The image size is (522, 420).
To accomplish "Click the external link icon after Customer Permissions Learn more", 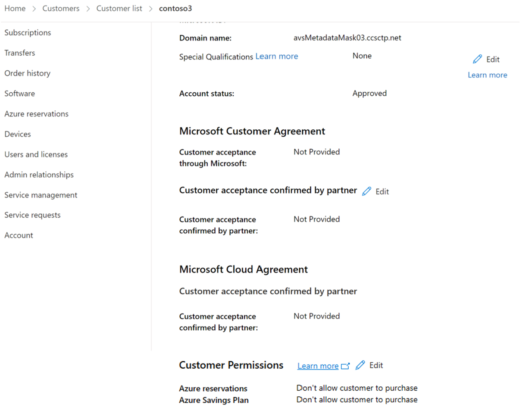I will pyautogui.click(x=345, y=366).
